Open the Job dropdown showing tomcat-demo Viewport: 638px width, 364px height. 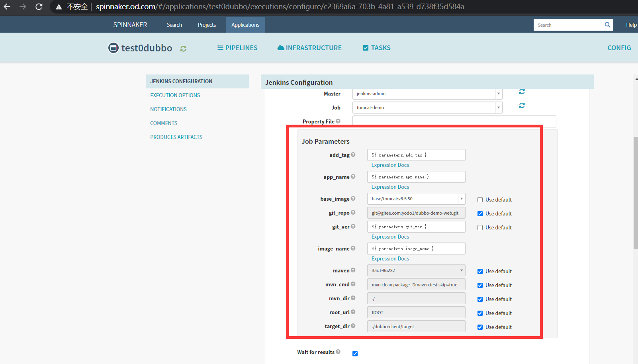click(x=427, y=108)
